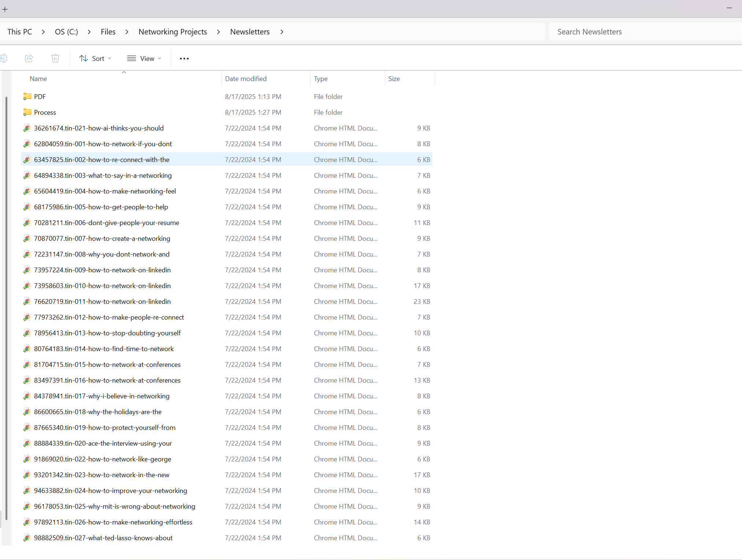Expand chevron after Newsletters breadcrumb
Viewport: 742px width, 560px height.
pos(282,32)
